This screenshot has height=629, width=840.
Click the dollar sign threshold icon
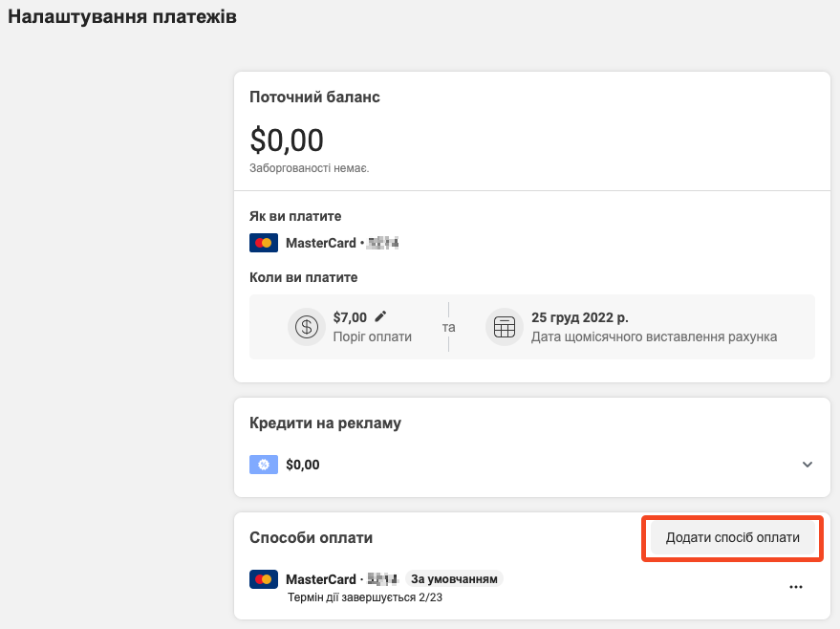(307, 327)
